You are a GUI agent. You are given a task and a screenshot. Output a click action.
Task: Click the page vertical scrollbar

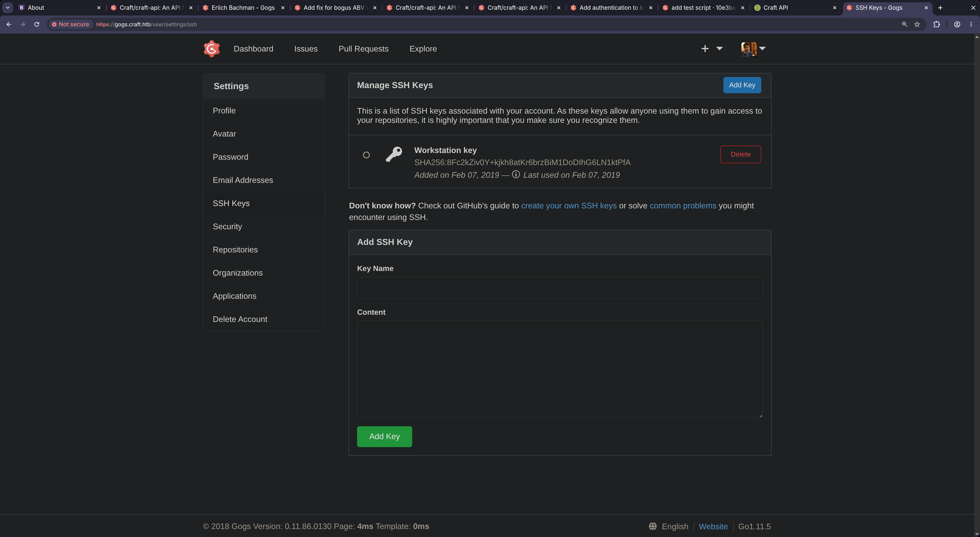tap(977, 285)
